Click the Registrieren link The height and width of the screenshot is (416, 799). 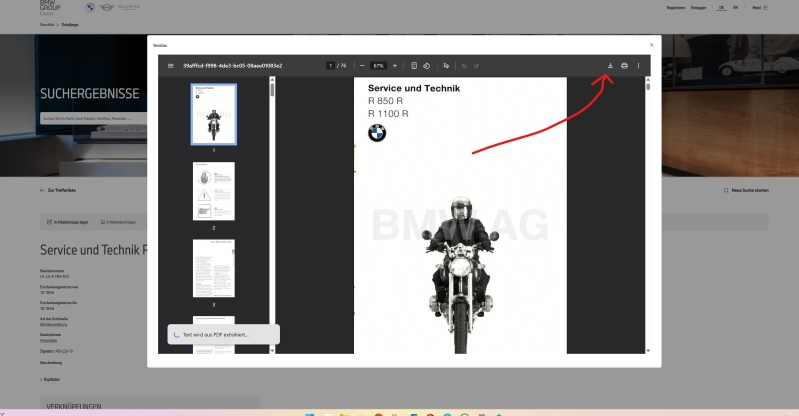tap(675, 8)
